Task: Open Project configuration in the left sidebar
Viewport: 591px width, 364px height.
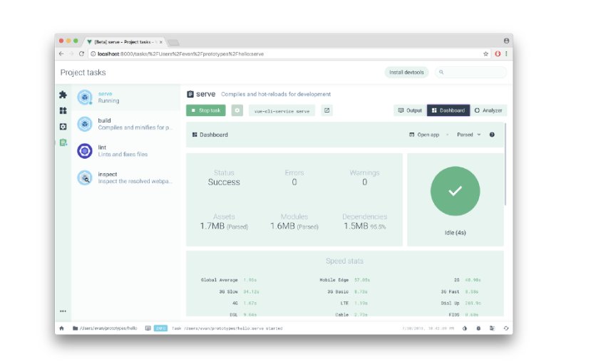Action: [63, 127]
